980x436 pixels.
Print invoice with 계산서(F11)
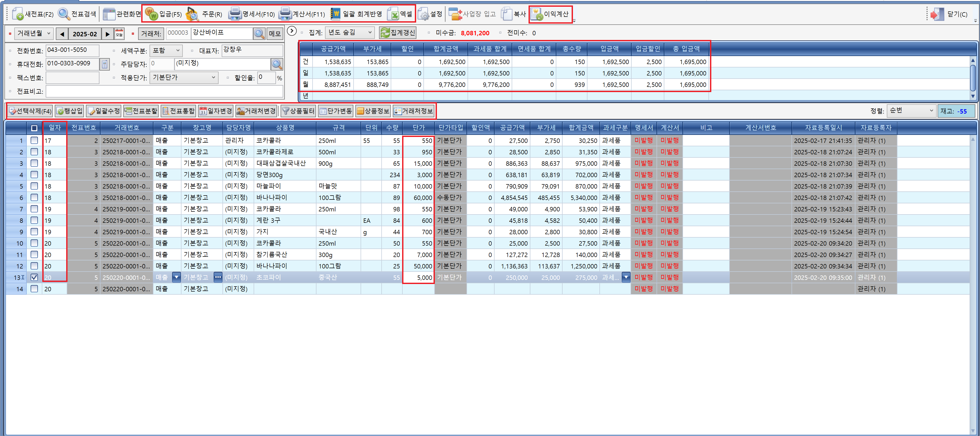(x=302, y=14)
